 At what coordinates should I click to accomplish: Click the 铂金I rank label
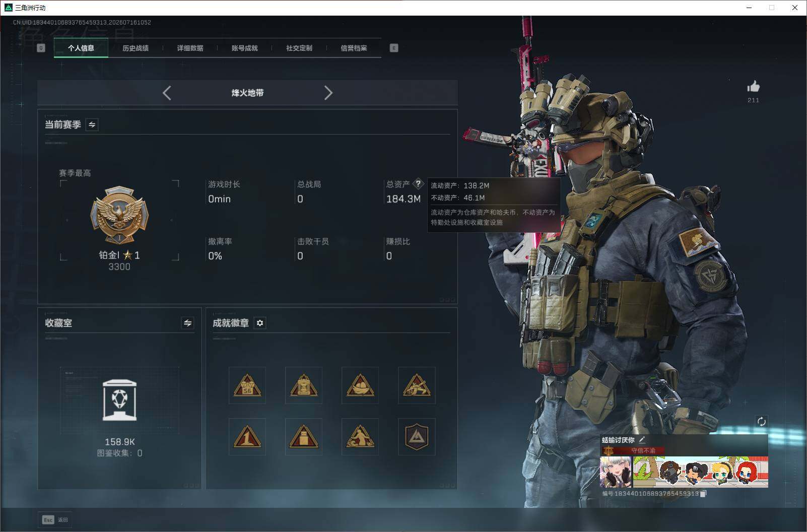(109, 255)
